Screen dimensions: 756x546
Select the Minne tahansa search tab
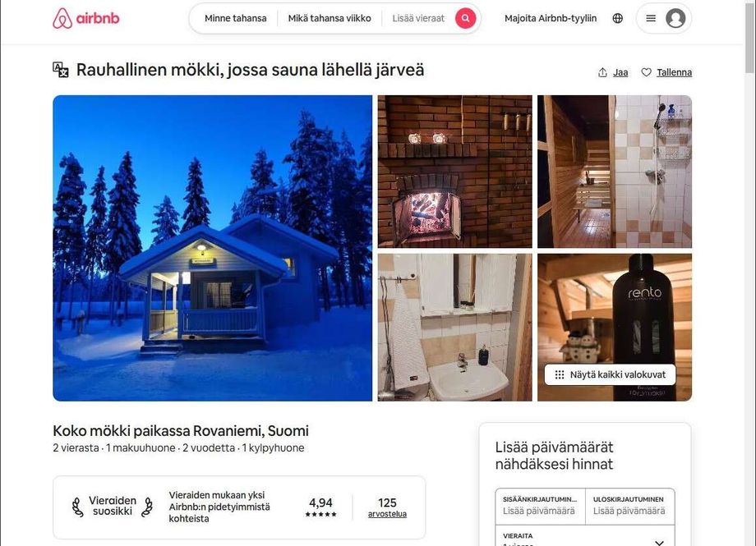point(235,18)
